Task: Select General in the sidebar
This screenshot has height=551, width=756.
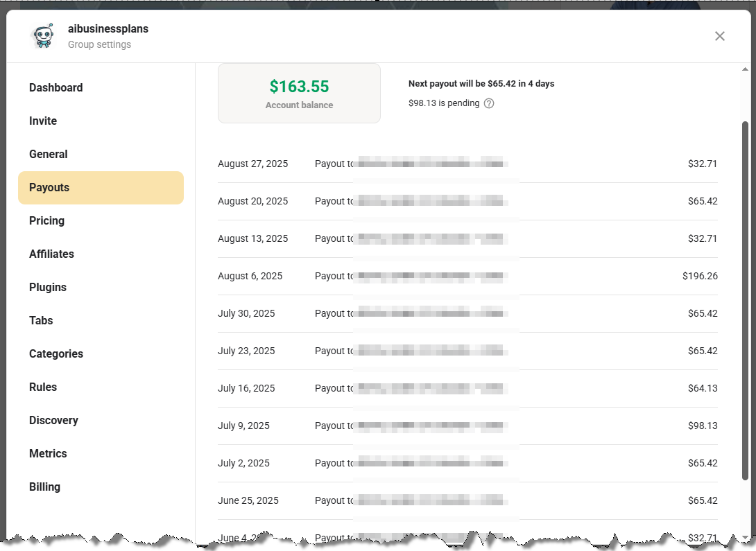Action: pyautogui.click(x=49, y=155)
